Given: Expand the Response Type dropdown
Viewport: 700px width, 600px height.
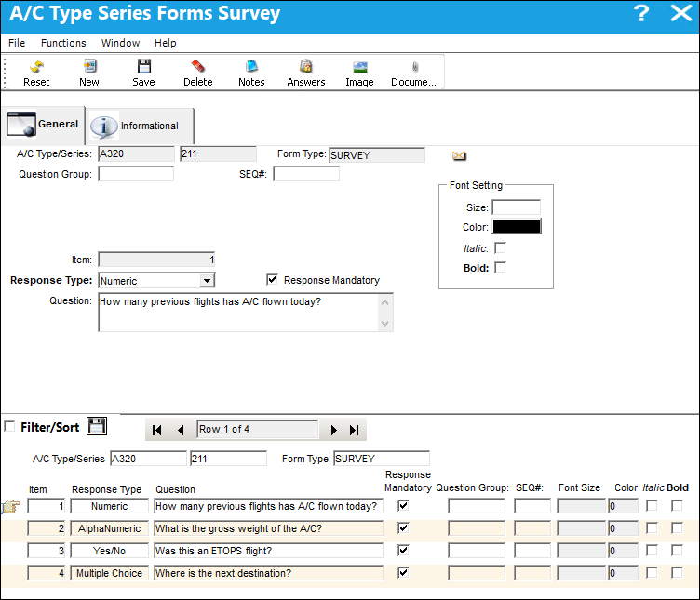Looking at the screenshot, I should click(x=207, y=281).
